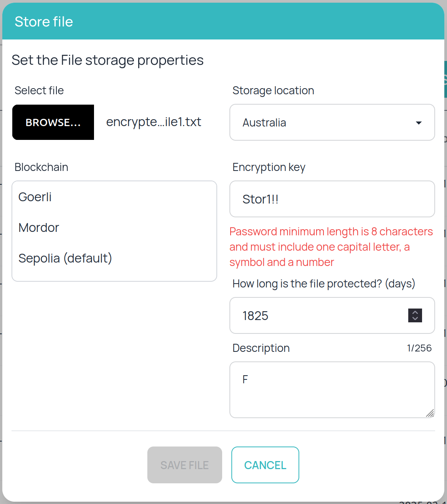Choose Sepolia (default) blockchain option
Image resolution: width=447 pixels, height=504 pixels.
(x=65, y=258)
